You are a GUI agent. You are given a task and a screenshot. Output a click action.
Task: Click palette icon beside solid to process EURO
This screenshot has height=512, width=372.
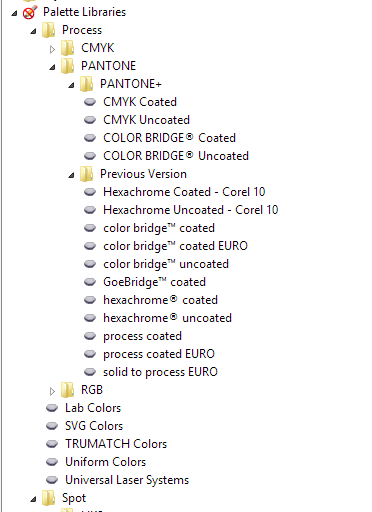(x=90, y=372)
